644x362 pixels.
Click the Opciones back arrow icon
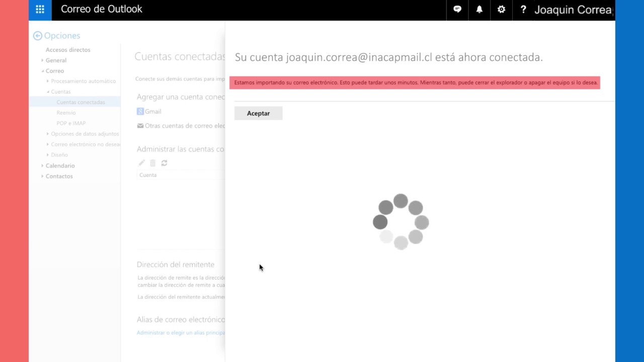(x=37, y=36)
